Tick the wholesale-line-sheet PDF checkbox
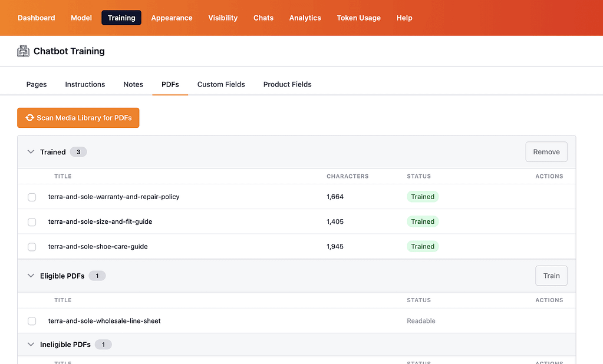The height and width of the screenshot is (364, 603). pyautogui.click(x=32, y=321)
